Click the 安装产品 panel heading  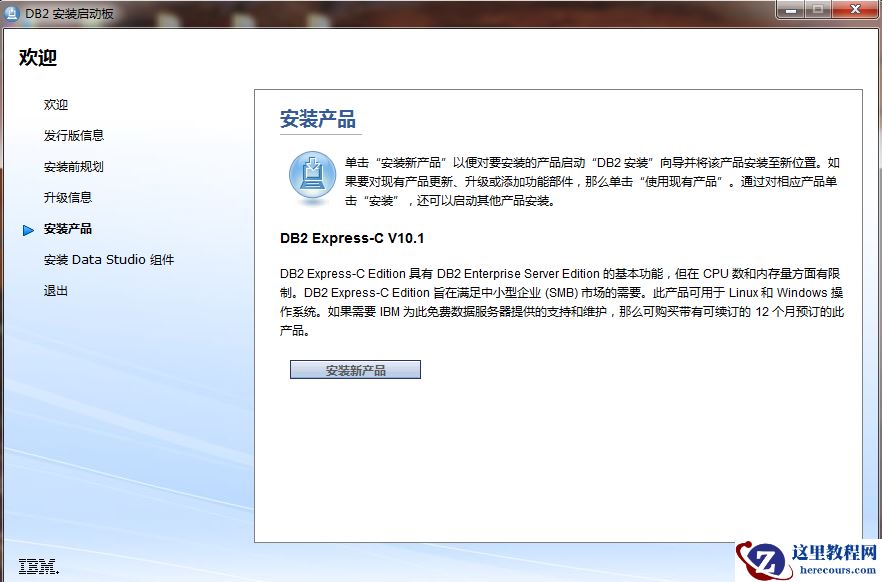318,119
